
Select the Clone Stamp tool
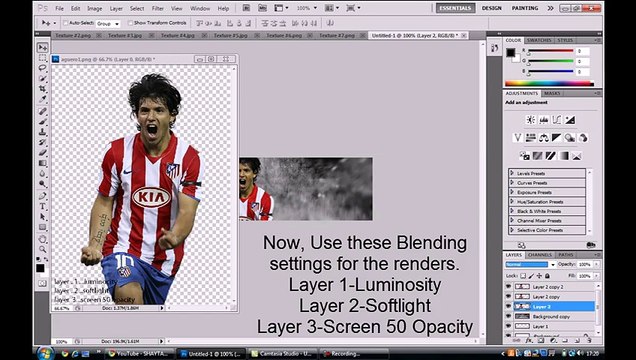(42, 132)
